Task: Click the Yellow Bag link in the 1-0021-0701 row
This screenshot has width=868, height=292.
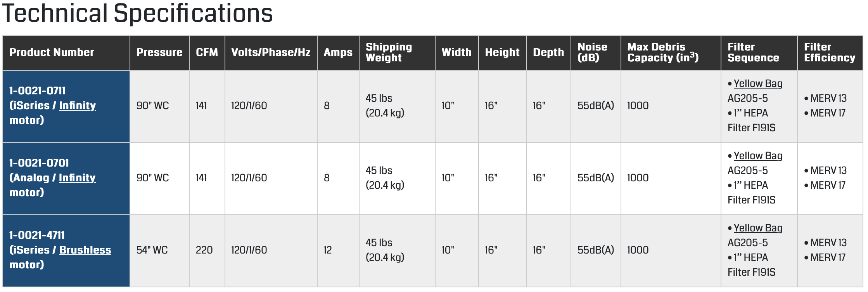Action: pyautogui.click(x=758, y=156)
